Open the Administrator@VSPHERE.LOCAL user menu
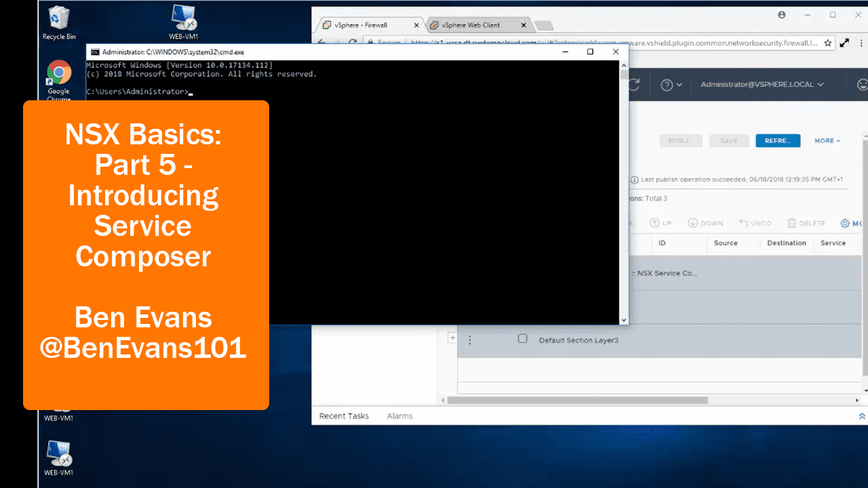This screenshot has width=868, height=488. [762, 85]
